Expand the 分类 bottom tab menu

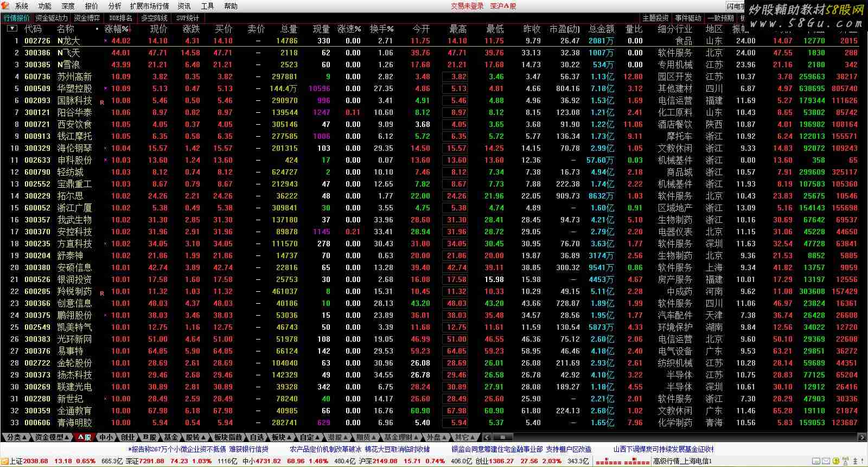pos(16,437)
